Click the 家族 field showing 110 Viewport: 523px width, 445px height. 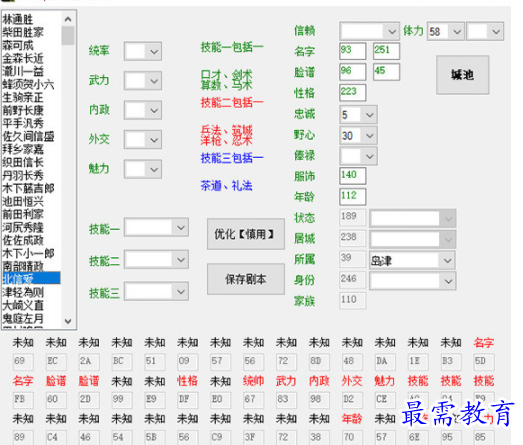point(353,301)
